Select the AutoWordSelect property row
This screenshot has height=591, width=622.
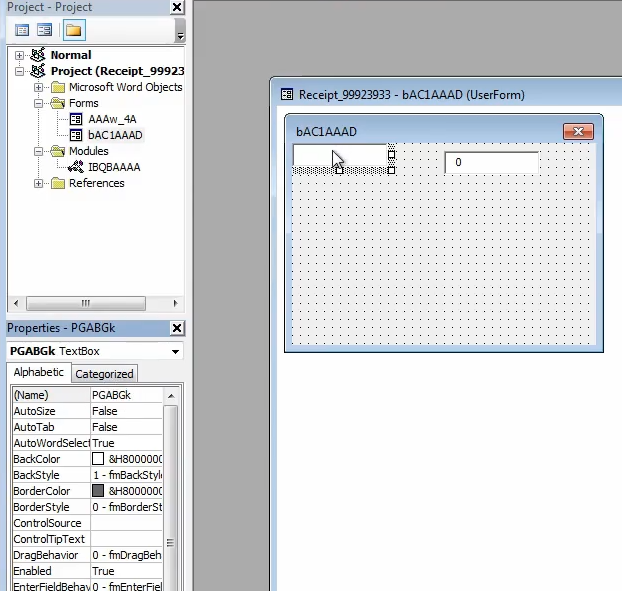pos(87,443)
